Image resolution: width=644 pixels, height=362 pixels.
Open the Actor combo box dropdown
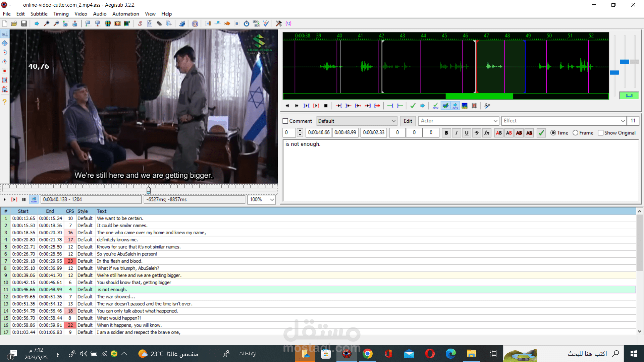point(495,121)
